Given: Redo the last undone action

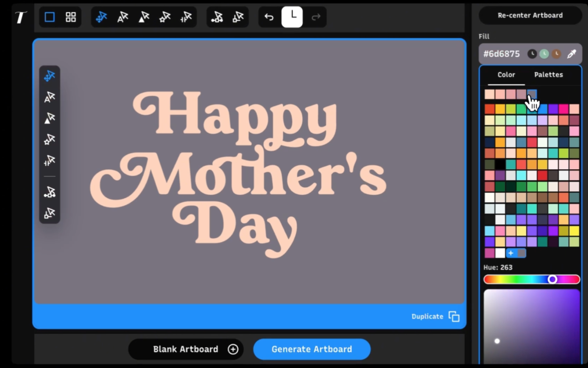Looking at the screenshot, I should point(316,17).
